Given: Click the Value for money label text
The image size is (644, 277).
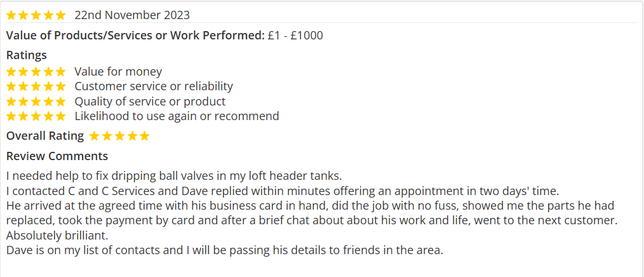Looking at the screenshot, I should [118, 72].
